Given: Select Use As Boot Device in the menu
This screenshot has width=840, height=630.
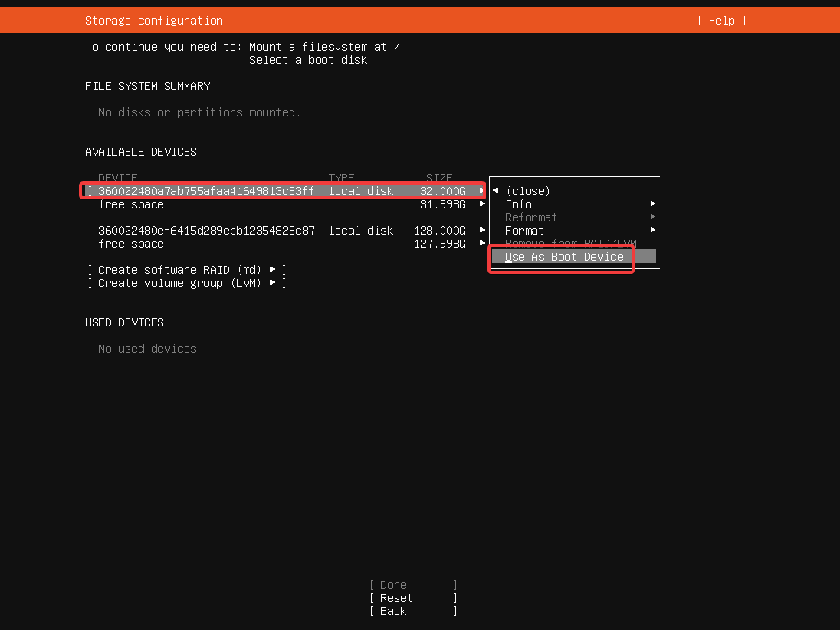Looking at the screenshot, I should (560, 257).
